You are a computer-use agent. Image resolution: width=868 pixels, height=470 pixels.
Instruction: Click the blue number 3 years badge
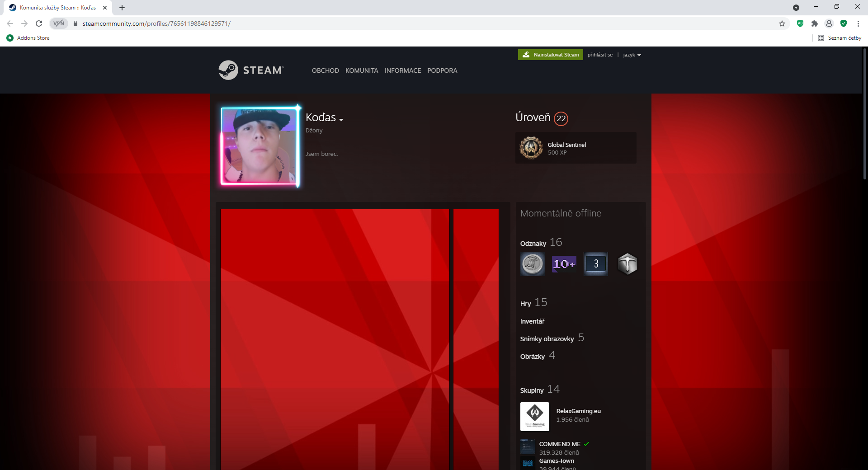click(596, 264)
